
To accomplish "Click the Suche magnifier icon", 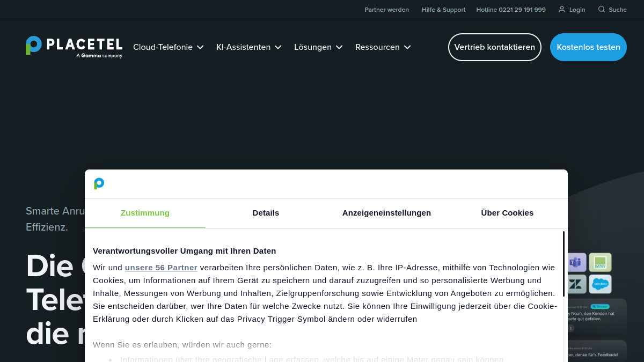I will coord(602,9).
